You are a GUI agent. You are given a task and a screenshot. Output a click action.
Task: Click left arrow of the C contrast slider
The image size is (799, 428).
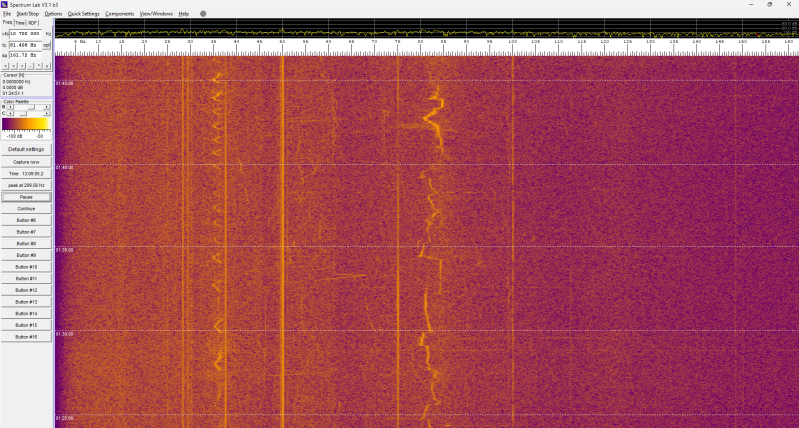tap(10, 113)
